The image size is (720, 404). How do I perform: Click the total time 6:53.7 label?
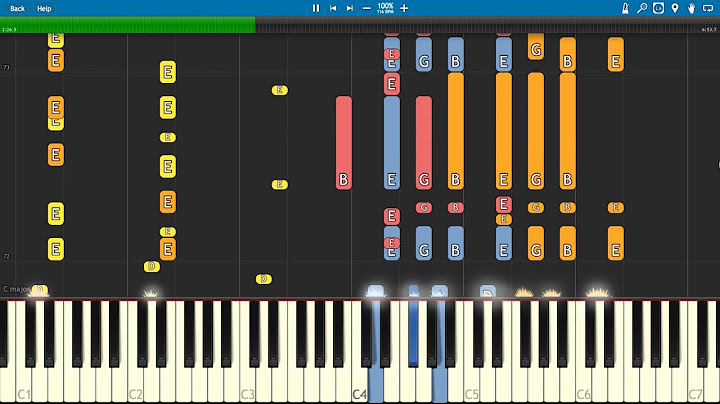point(709,30)
